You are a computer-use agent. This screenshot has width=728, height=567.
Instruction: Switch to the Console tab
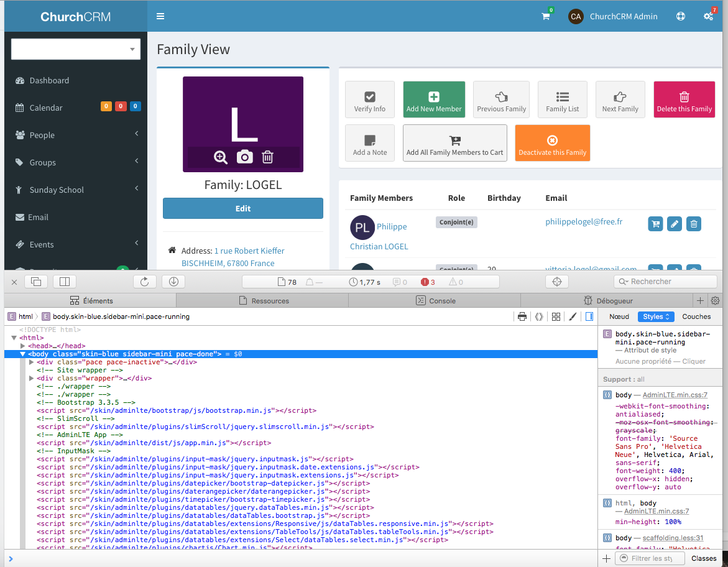point(435,300)
